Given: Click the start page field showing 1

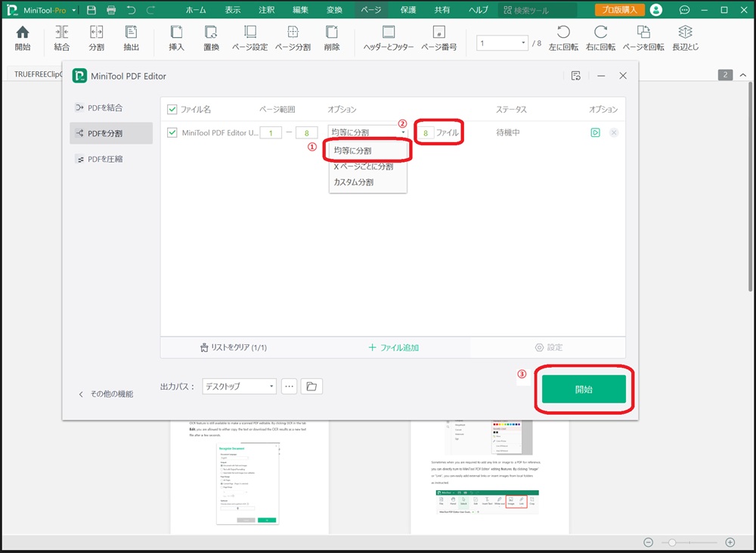Looking at the screenshot, I should 271,132.
